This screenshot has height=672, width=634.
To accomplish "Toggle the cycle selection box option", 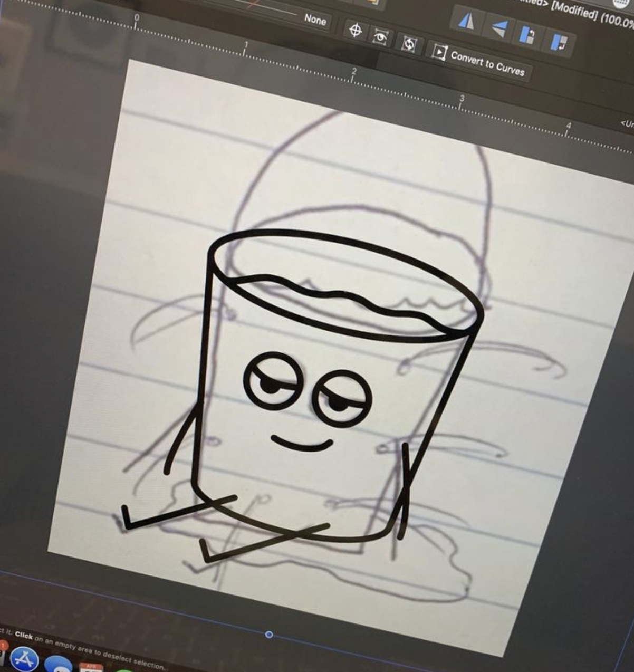I will click(410, 44).
